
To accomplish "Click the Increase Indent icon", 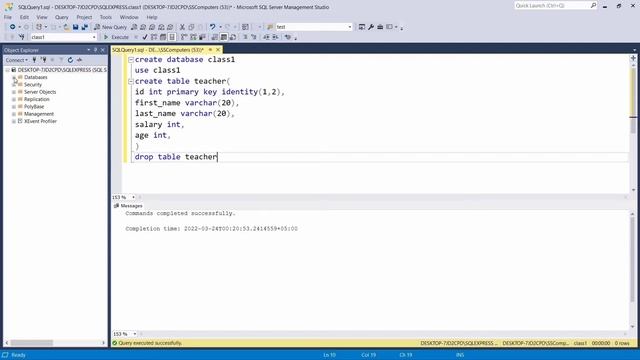I will pyautogui.click(x=275, y=37).
